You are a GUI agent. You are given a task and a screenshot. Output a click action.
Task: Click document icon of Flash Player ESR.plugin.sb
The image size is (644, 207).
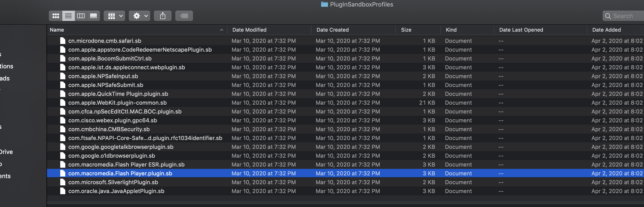pos(63,164)
